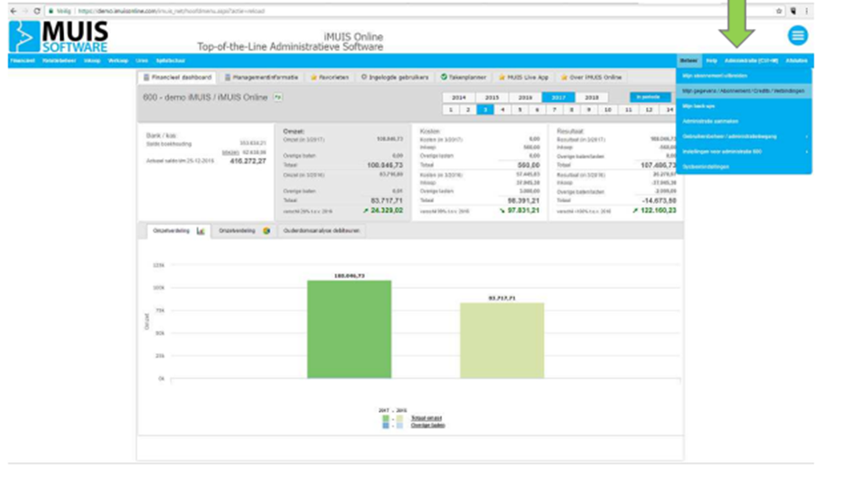Screen dimensions: 854x504
Task: Select Mijn gegevens / Abonnement / Credits entry
Action: (744, 91)
